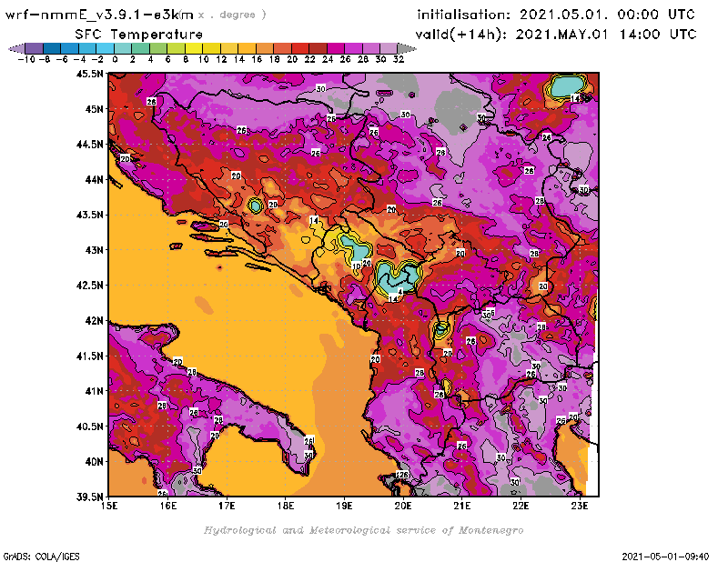Image resolution: width=728 pixels, height=562 pixels.
Task: Click the '19E' longitude axis label
Action: coord(345,506)
